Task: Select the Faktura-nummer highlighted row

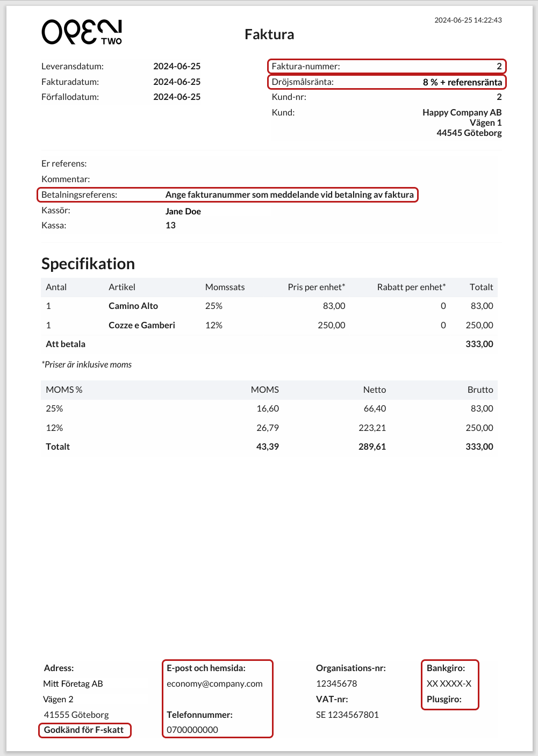Action: point(387,67)
